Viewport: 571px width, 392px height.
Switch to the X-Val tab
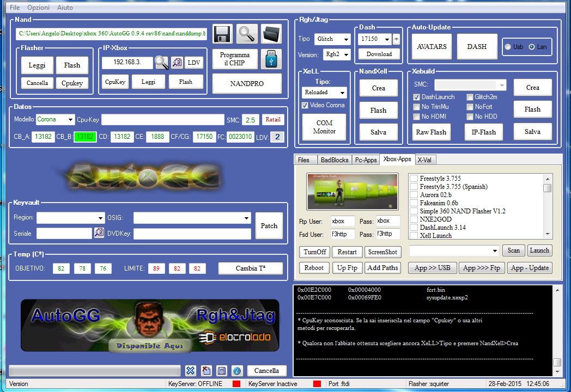pyautogui.click(x=424, y=160)
